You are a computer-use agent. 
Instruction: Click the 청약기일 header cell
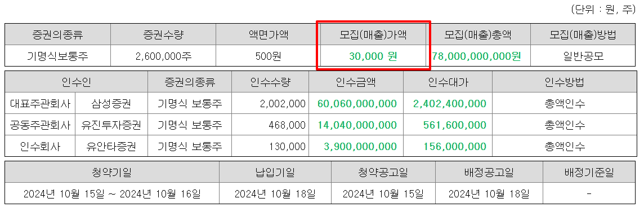point(112,173)
